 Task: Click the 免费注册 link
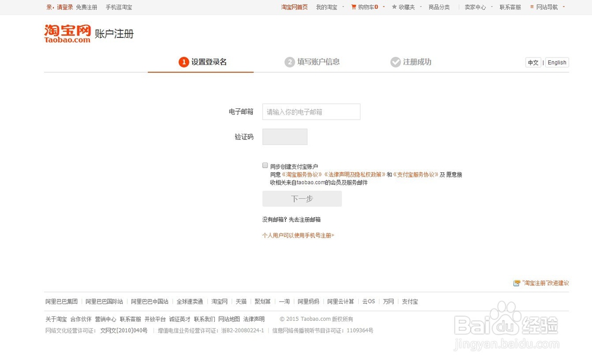click(x=86, y=7)
